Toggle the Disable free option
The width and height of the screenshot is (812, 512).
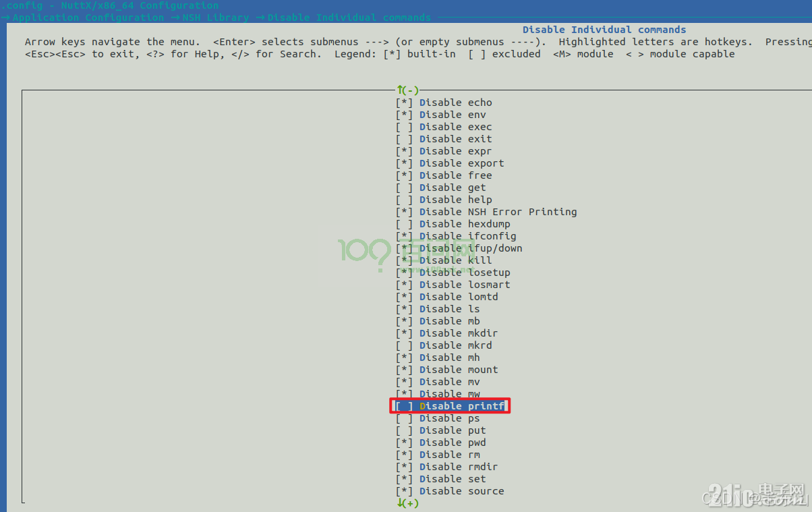tap(444, 175)
